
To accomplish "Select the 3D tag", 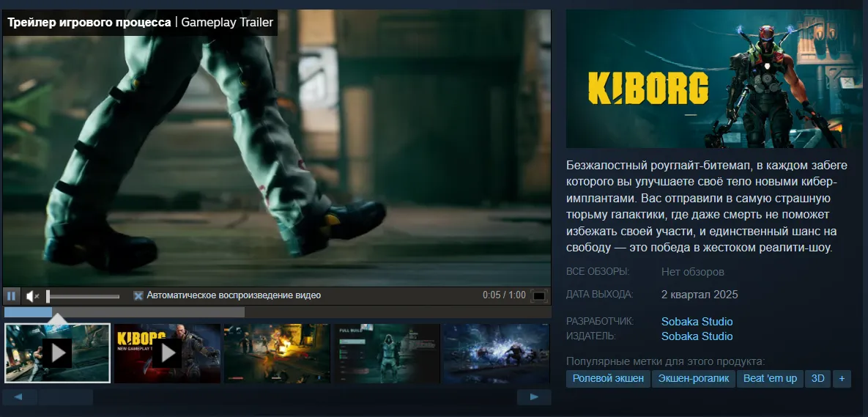I will [817, 379].
